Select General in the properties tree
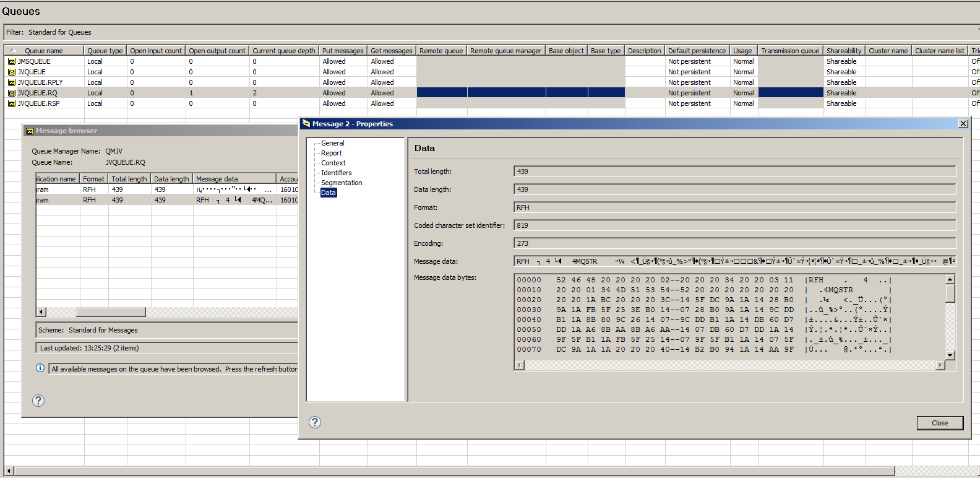Screen dimensions: 980x478 (x=332, y=143)
